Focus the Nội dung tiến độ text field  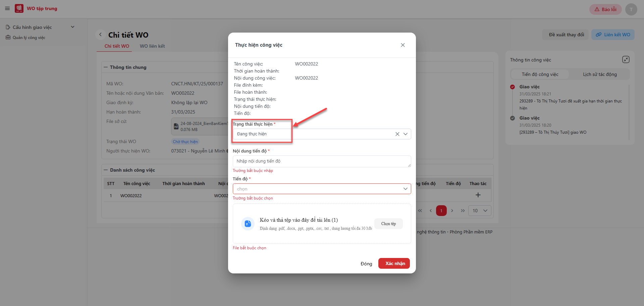(322, 161)
